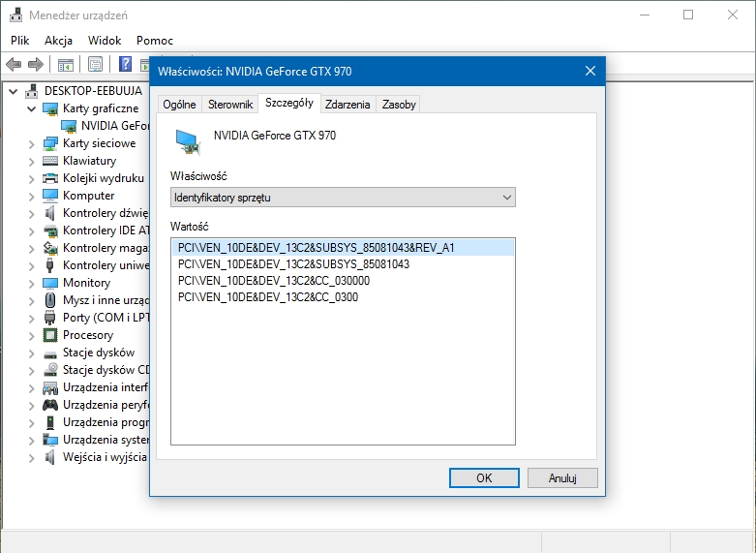Expand the Karty sieciowe branch
This screenshot has height=553, width=756.
coord(31,143)
